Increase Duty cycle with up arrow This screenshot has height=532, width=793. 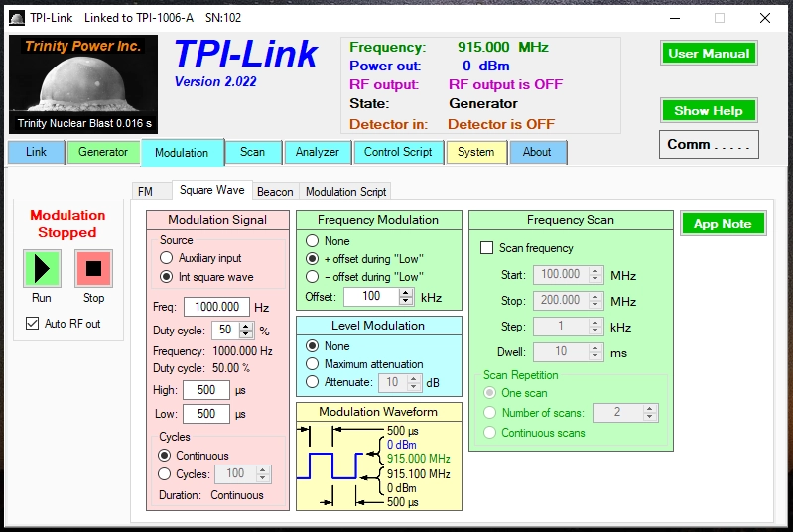click(246, 327)
